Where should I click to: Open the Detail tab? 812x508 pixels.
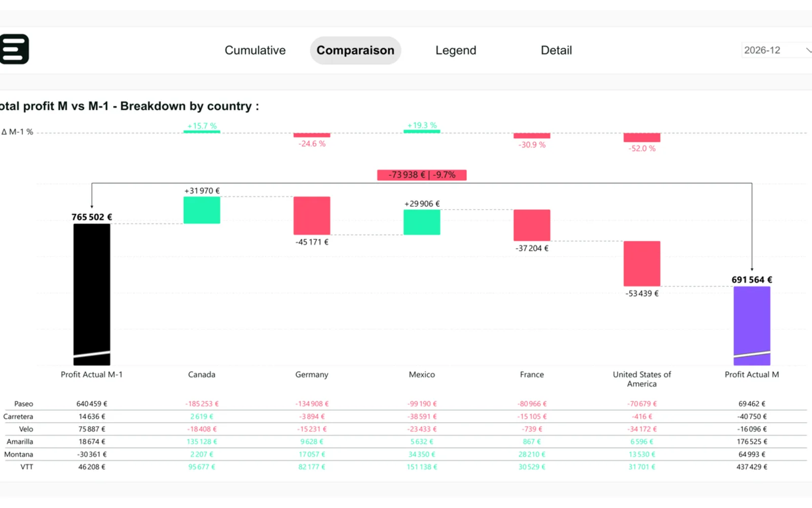tap(556, 50)
